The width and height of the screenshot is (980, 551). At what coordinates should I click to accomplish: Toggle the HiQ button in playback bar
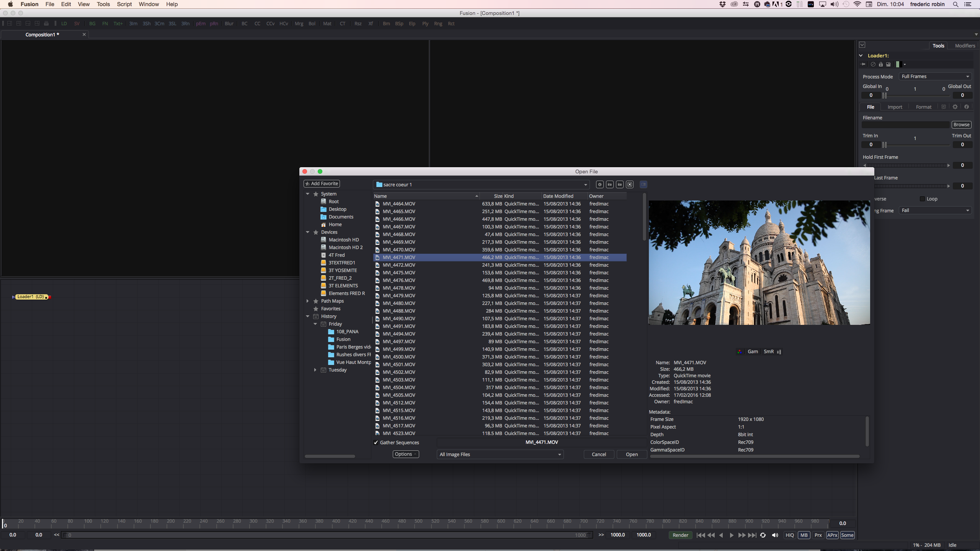pyautogui.click(x=790, y=535)
